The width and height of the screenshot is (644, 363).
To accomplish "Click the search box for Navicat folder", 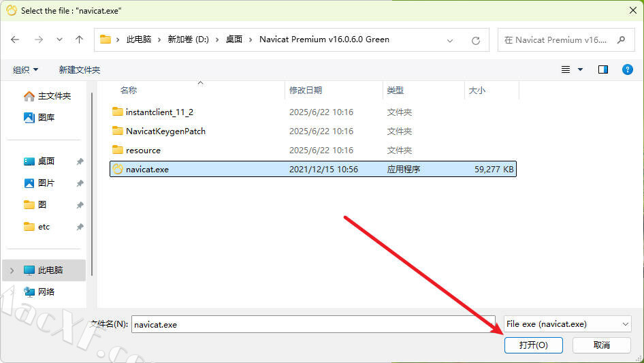I will click(x=566, y=40).
